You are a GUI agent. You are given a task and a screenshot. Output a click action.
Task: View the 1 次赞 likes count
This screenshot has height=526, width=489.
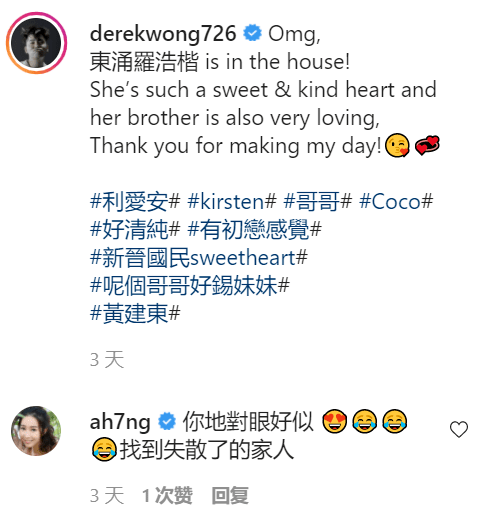click(167, 495)
